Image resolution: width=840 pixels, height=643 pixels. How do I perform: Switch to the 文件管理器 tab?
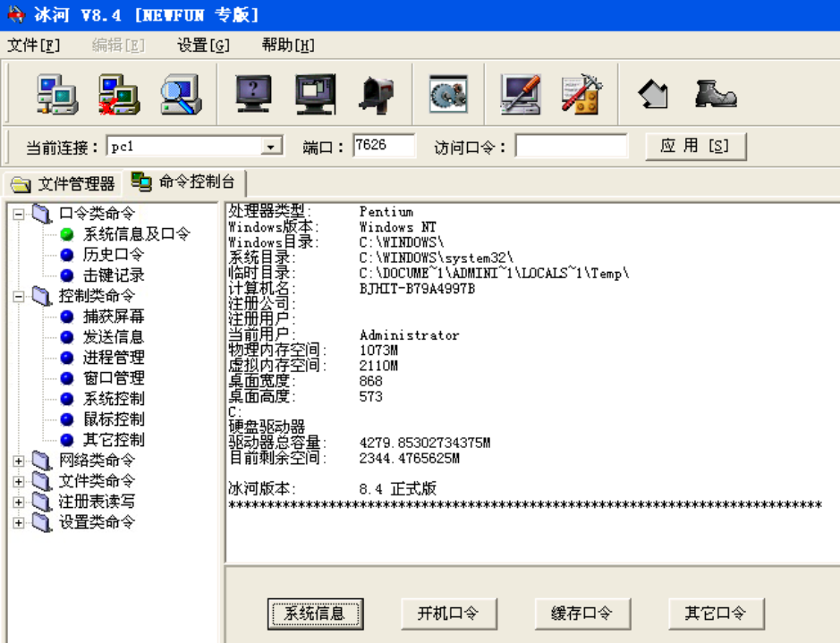pos(63,183)
